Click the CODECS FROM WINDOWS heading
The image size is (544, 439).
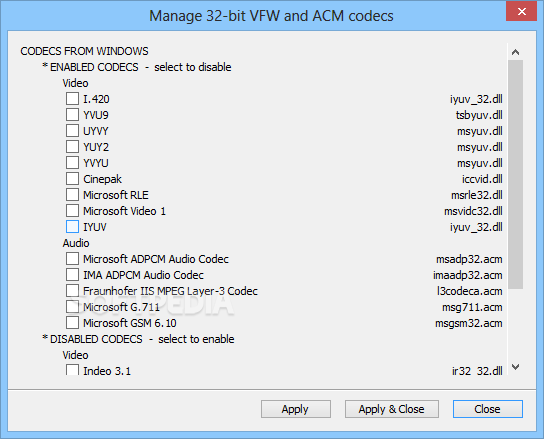[x=84, y=51]
